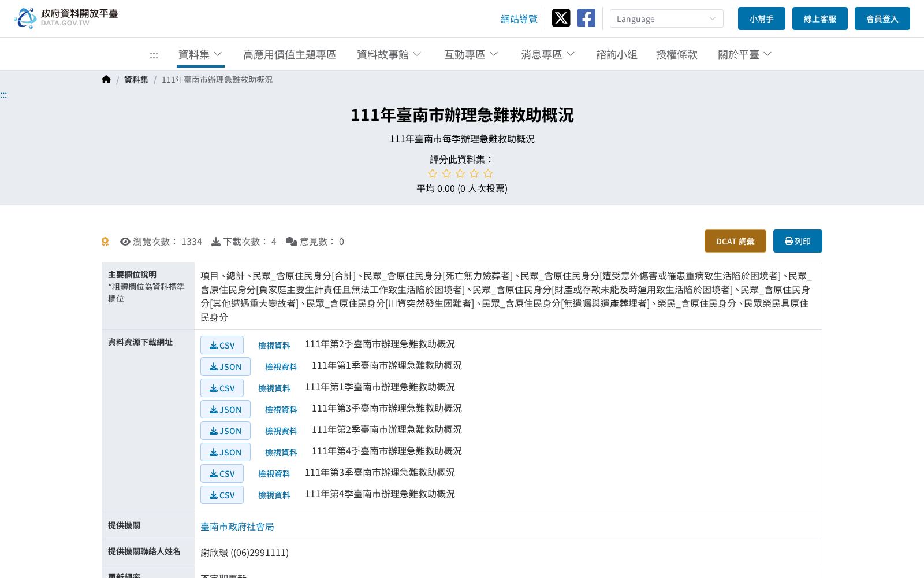Download JSON for 111年第4季 dataset

pos(226,452)
